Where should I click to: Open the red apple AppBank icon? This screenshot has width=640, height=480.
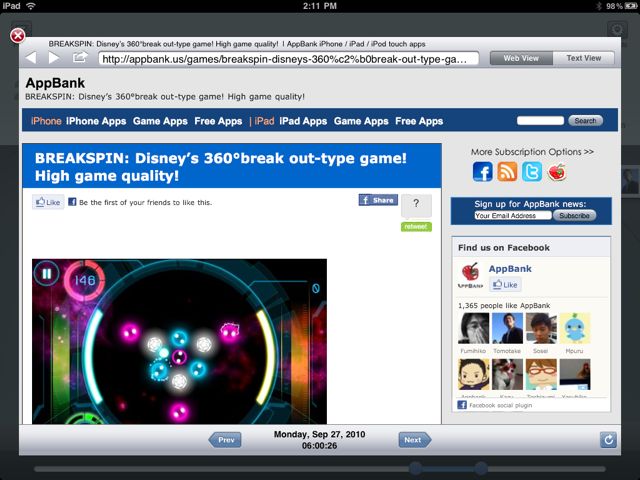pyautogui.click(x=557, y=172)
